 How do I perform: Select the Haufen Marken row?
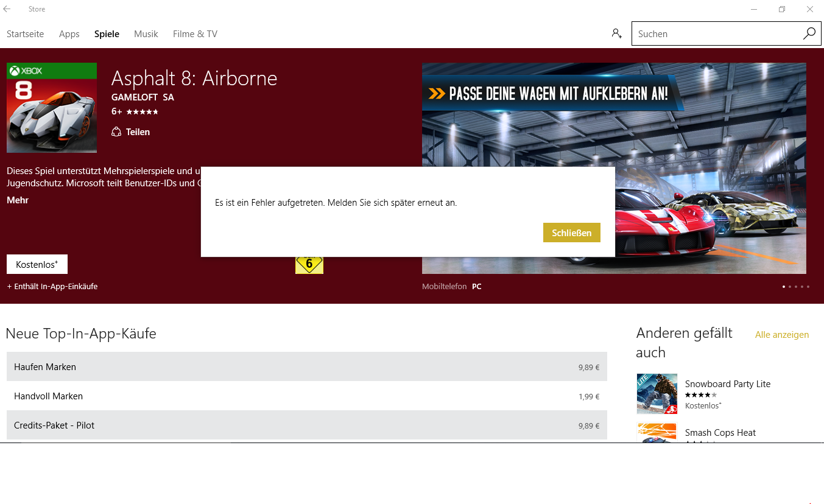(307, 366)
